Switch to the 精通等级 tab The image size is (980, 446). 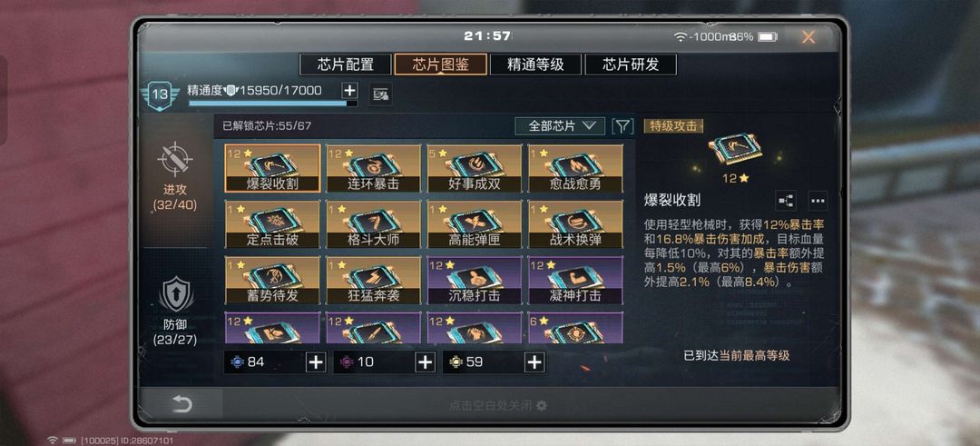[x=535, y=64]
